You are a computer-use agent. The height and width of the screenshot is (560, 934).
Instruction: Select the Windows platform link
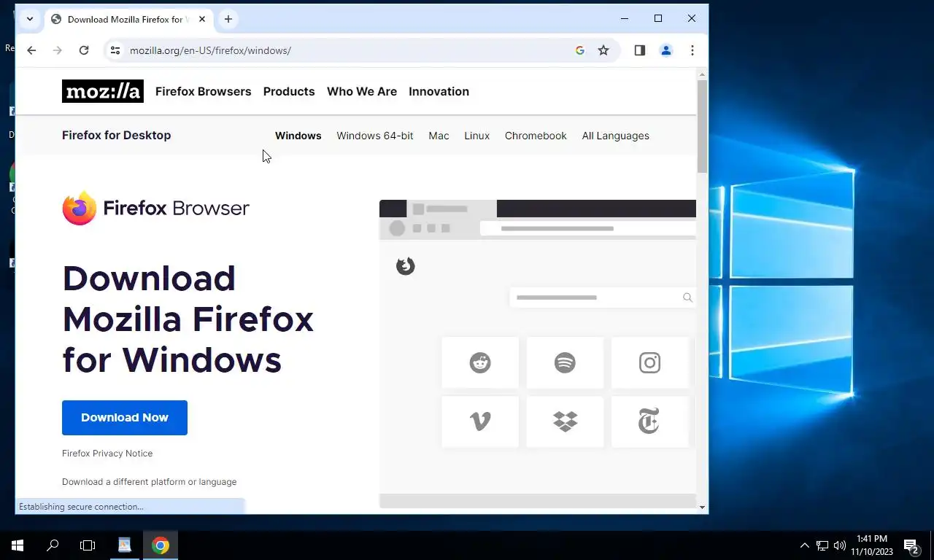coord(298,136)
